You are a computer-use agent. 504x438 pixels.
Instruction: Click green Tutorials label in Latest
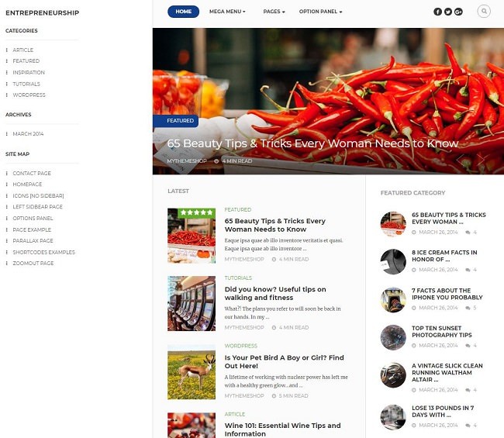[x=238, y=278]
